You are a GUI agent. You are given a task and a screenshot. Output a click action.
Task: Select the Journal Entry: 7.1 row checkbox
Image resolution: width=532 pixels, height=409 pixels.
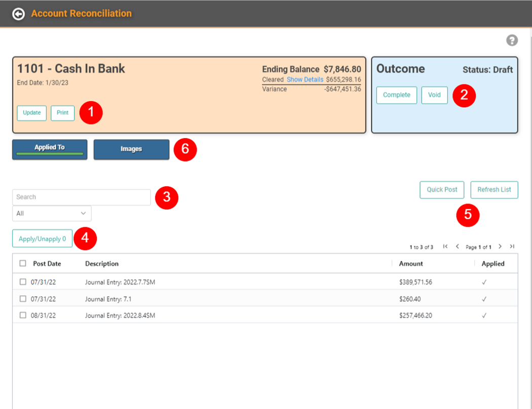tap(23, 299)
